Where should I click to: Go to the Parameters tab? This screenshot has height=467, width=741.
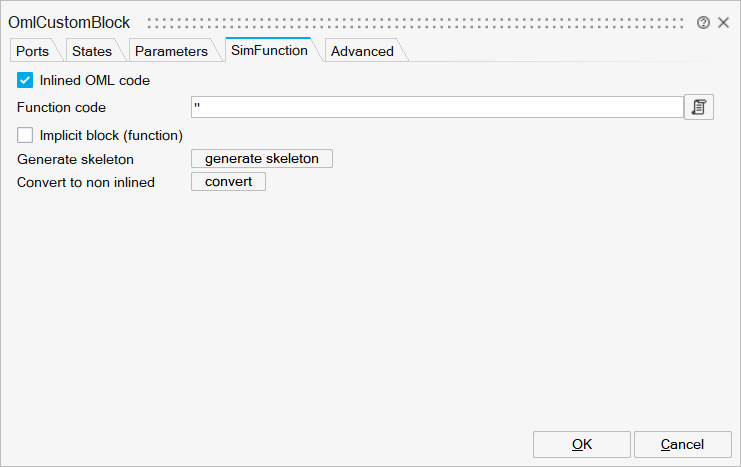coord(171,51)
